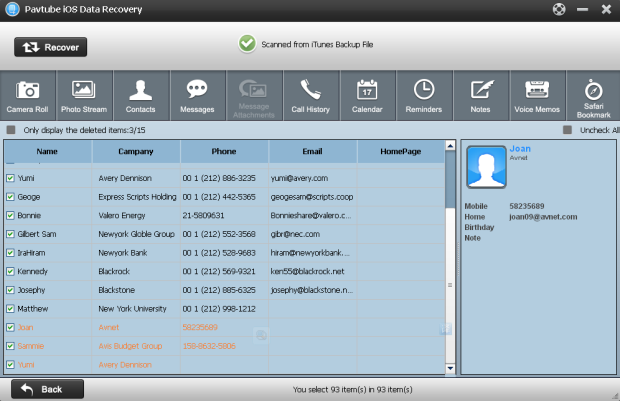Viewport: 620px width, 401px height.
Task: Click the scroll up arrow of contact list
Action: pos(450,146)
